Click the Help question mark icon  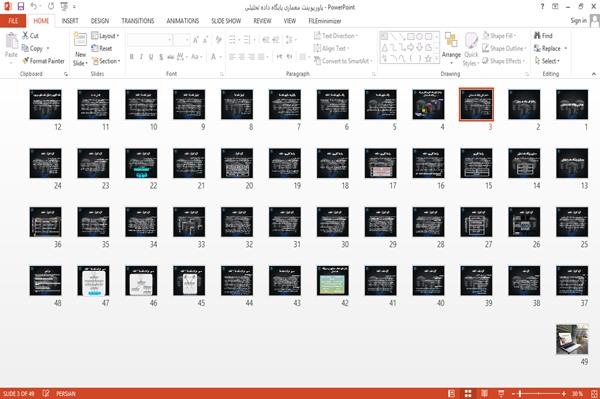(x=542, y=7)
